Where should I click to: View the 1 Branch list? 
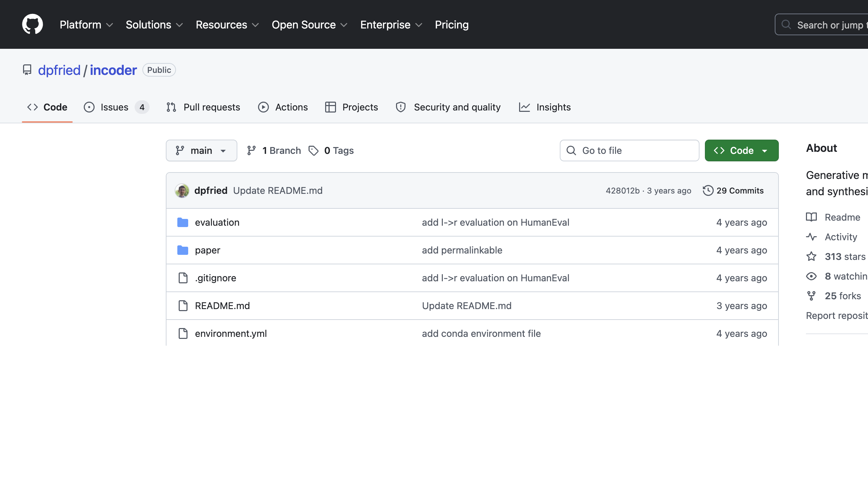tap(274, 150)
